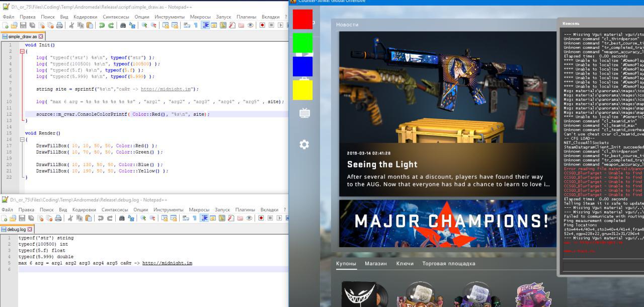Click Save icon in debug.log window toolbar
This screenshot has height=307, width=644.
coord(23,218)
